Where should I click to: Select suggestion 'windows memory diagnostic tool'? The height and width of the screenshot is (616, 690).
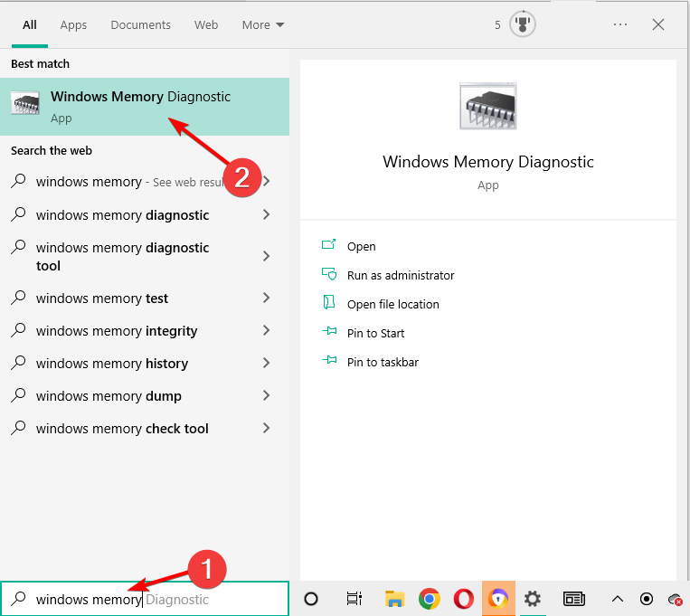tap(122, 257)
